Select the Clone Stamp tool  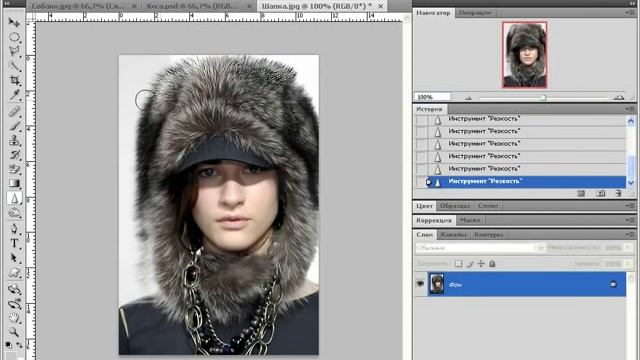coord(14,140)
